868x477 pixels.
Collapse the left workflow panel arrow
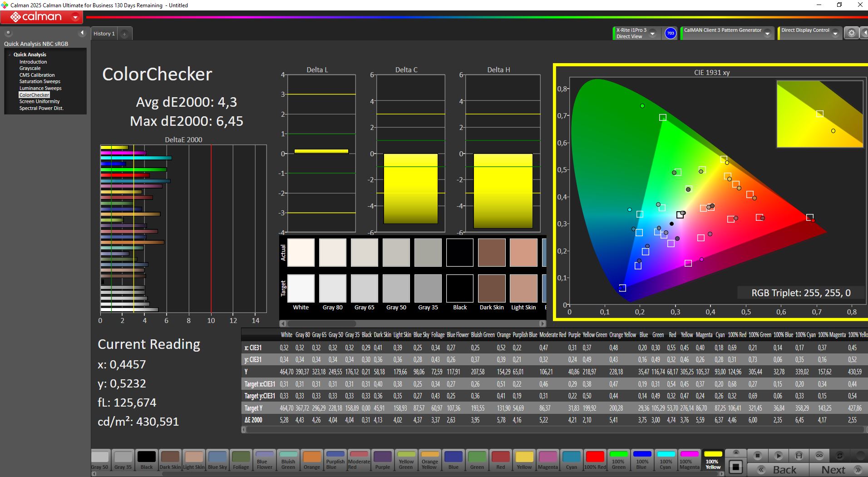tap(82, 33)
